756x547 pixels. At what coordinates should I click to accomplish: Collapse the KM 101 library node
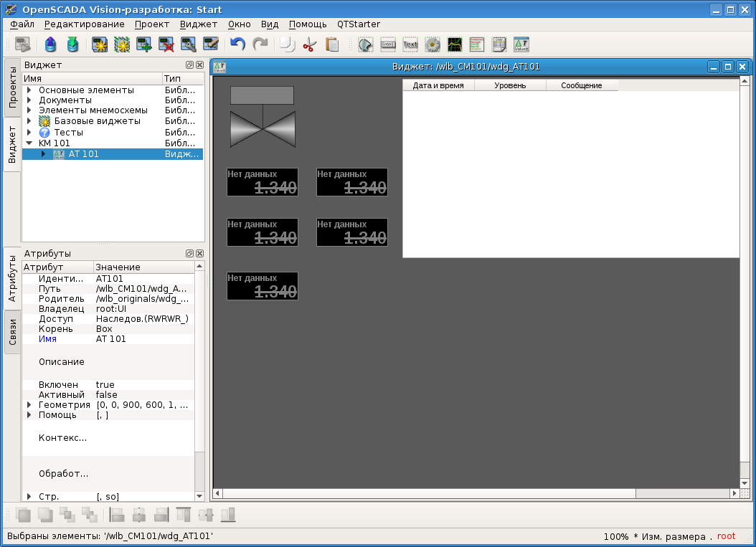(29, 143)
